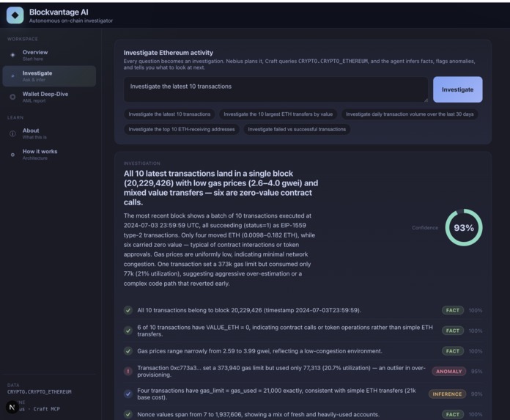Screen dimensions: 510x420
Task: Click red alert icon beside Transaction 0xc773a3 anomaly
Action: click(x=128, y=371)
